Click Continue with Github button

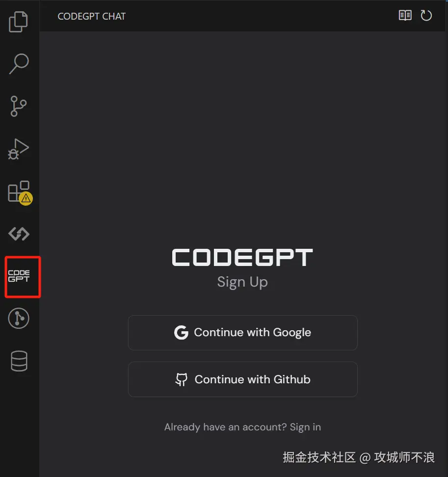pyautogui.click(x=243, y=379)
